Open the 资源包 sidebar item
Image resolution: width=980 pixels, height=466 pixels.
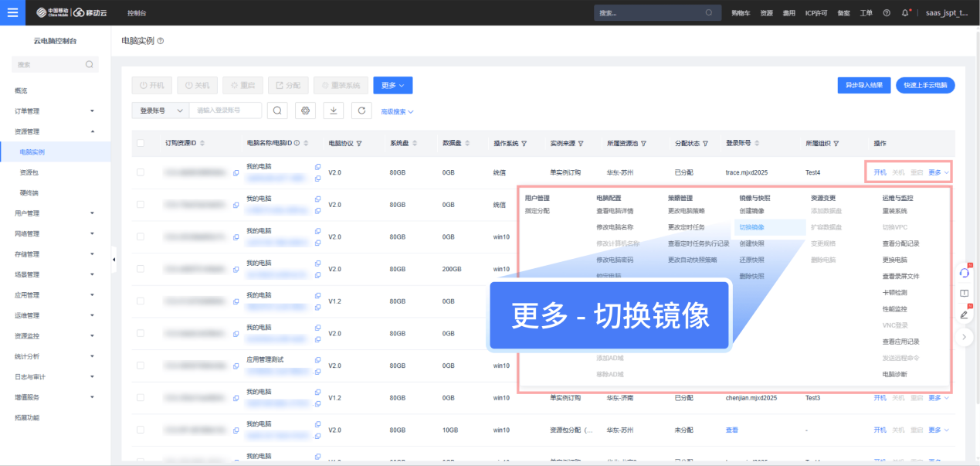pos(29,172)
